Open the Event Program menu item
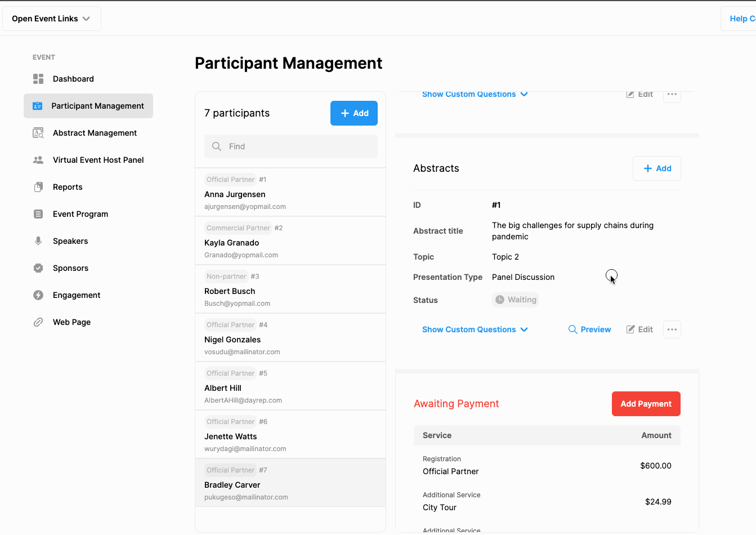Viewport: 756px width, 535px height. coord(80,214)
